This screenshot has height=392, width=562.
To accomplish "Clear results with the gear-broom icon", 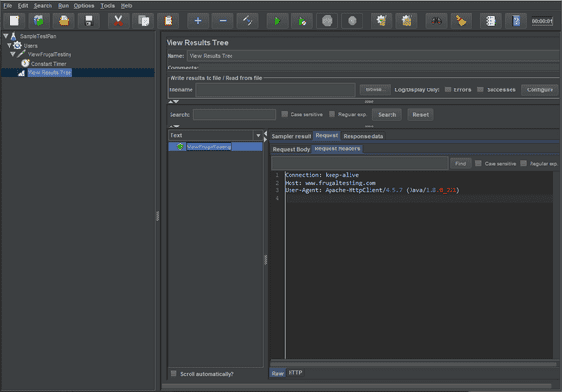I will coord(381,21).
